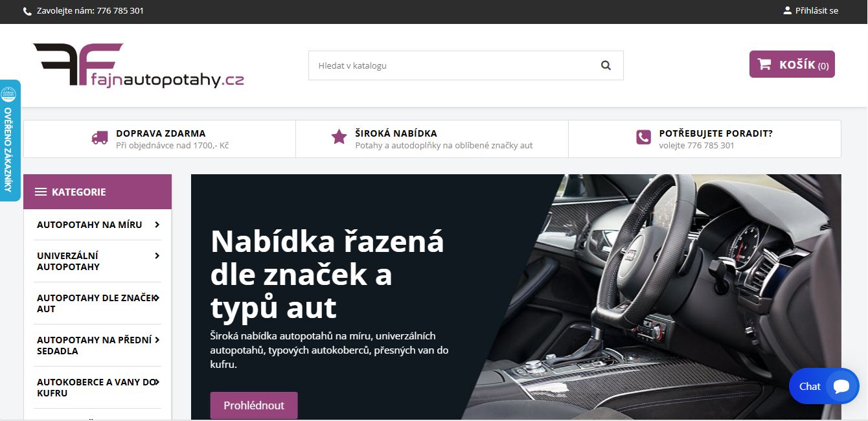Click into the Hledat v katalogu field
The width and height of the screenshot is (868, 421).
point(453,65)
